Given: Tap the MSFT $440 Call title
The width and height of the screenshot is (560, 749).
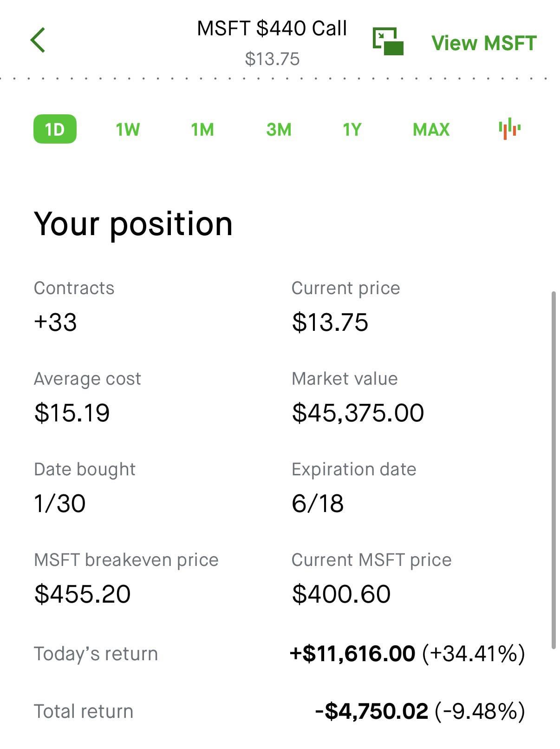Looking at the screenshot, I should tap(272, 28).
